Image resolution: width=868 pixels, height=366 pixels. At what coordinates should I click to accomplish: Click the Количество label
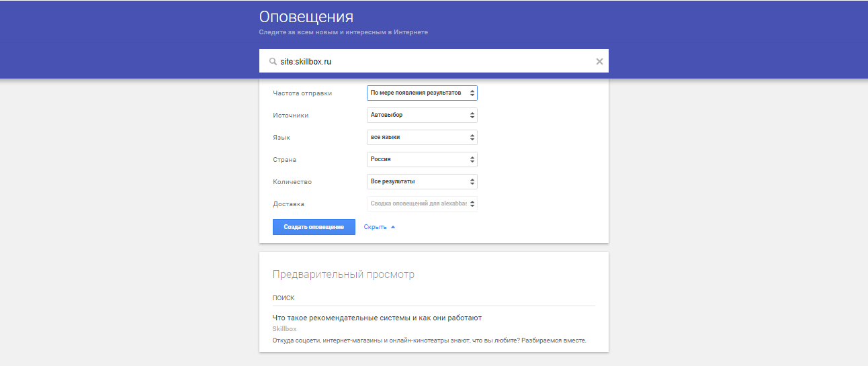(x=292, y=182)
